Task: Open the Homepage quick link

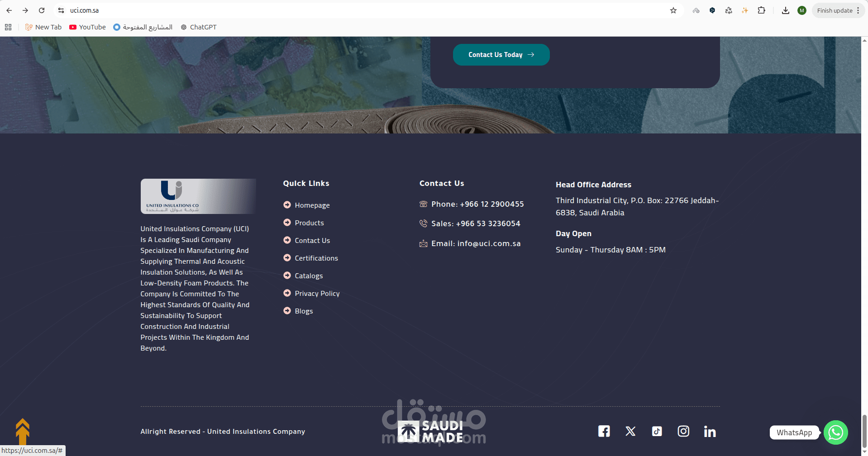Action: (x=312, y=205)
